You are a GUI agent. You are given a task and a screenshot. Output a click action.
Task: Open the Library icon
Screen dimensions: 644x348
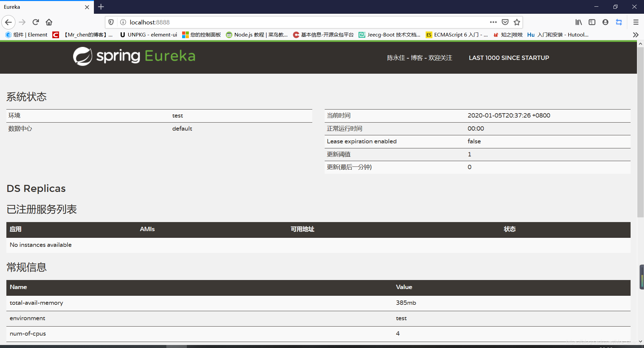[579, 22]
